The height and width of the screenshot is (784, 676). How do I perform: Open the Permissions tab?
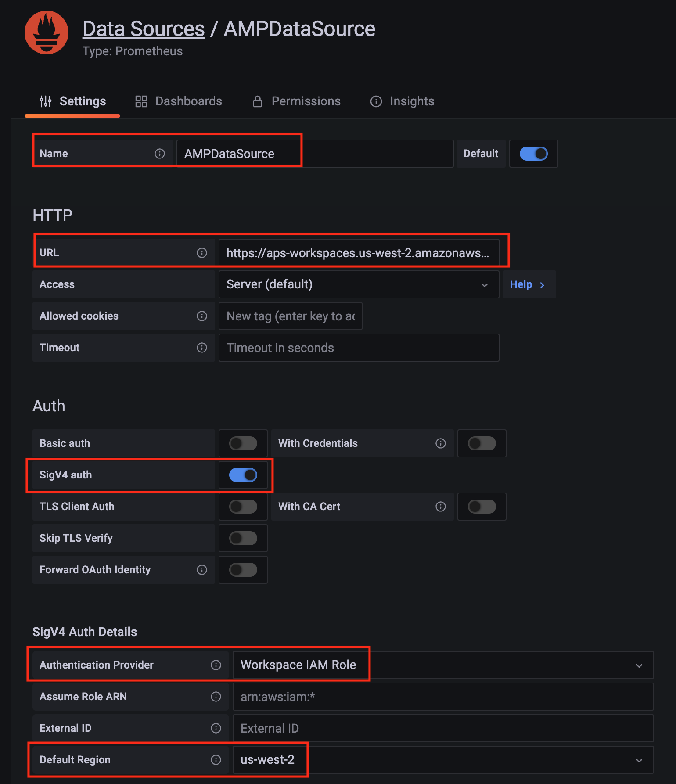[297, 101]
